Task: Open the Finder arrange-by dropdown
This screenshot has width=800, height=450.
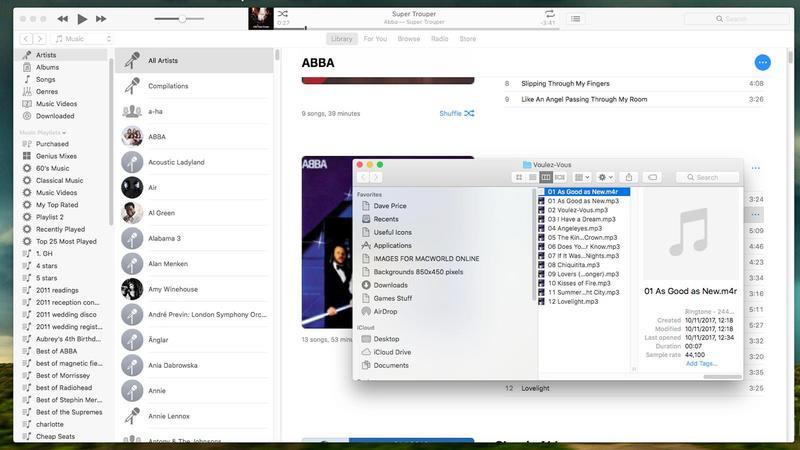Action: 582,177
